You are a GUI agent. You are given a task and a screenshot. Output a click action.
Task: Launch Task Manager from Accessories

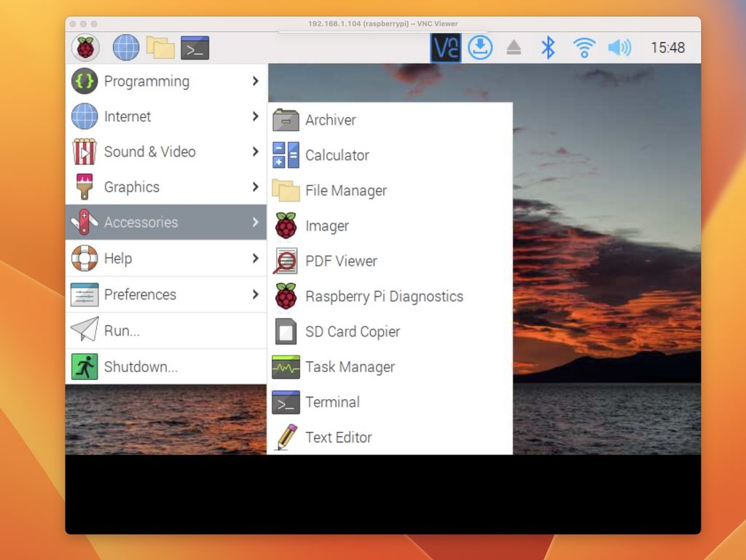point(390,366)
